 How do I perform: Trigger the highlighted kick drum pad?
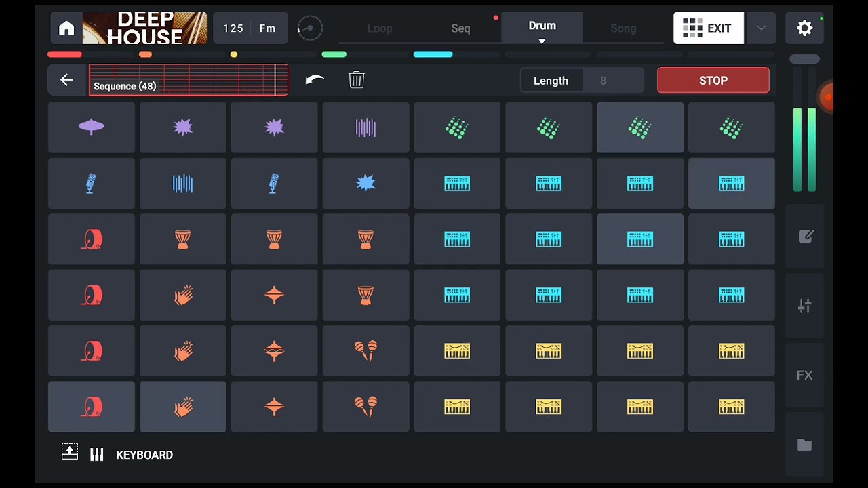(92, 407)
